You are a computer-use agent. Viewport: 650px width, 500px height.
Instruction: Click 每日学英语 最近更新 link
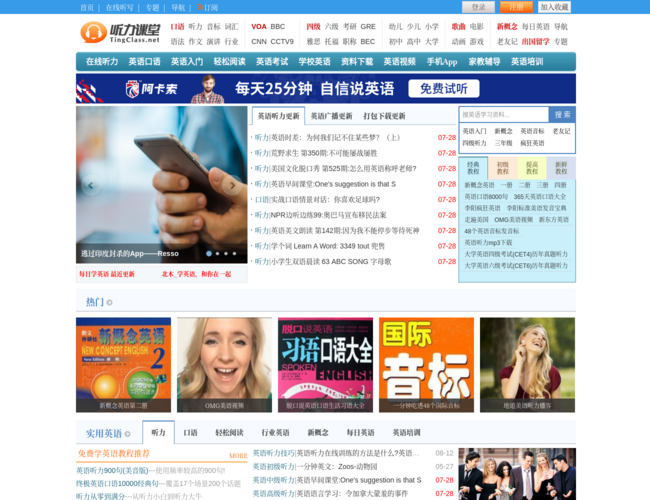click(x=107, y=274)
